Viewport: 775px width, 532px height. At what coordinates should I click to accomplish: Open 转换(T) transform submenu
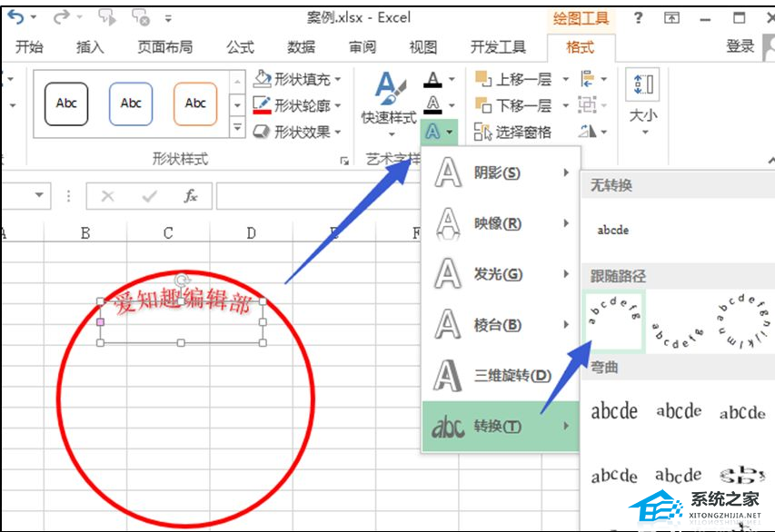(x=501, y=427)
